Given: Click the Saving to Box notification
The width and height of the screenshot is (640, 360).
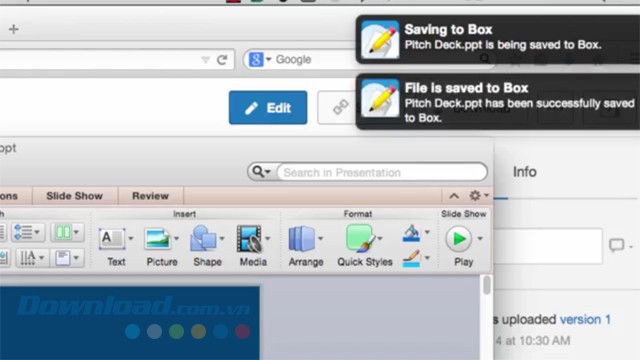Looking at the screenshot, I should [498, 39].
